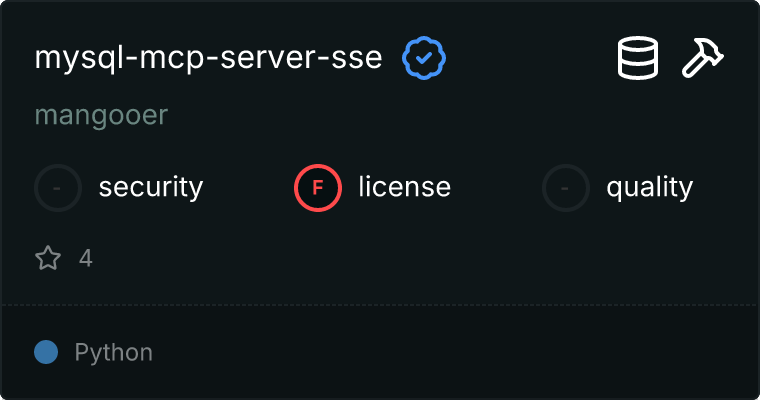Click the blue verified checkmark badge
Viewport: 760px width, 400px height.
click(424, 59)
